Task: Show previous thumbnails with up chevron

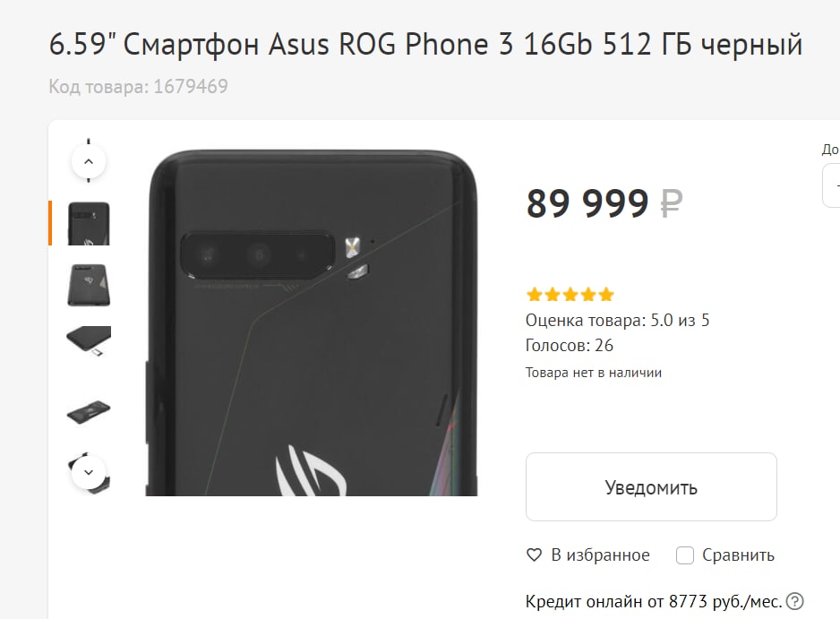Action: (89, 161)
